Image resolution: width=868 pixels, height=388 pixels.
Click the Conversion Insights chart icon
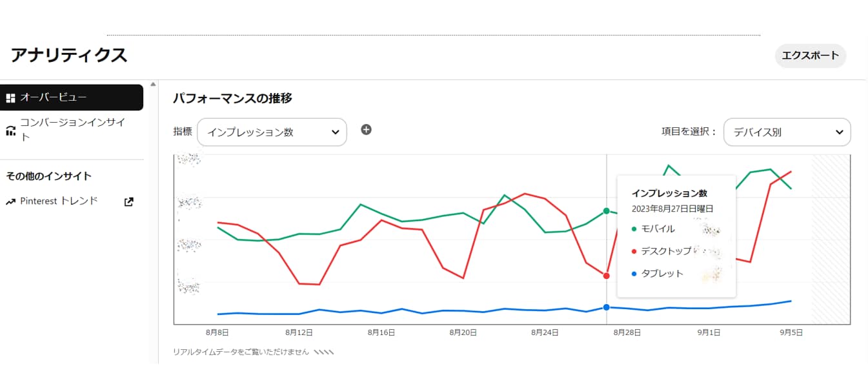pyautogui.click(x=10, y=131)
